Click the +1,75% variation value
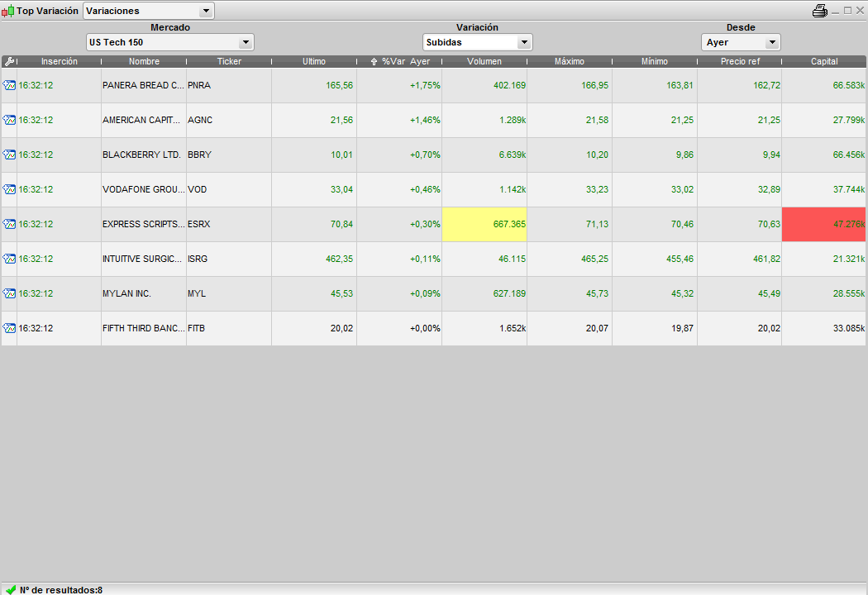Viewport: 868px width, 595px height. [425, 85]
